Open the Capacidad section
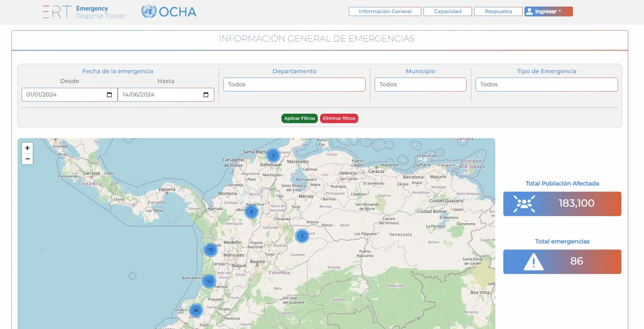Viewport: 644px width, 329px height. point(448,11)
